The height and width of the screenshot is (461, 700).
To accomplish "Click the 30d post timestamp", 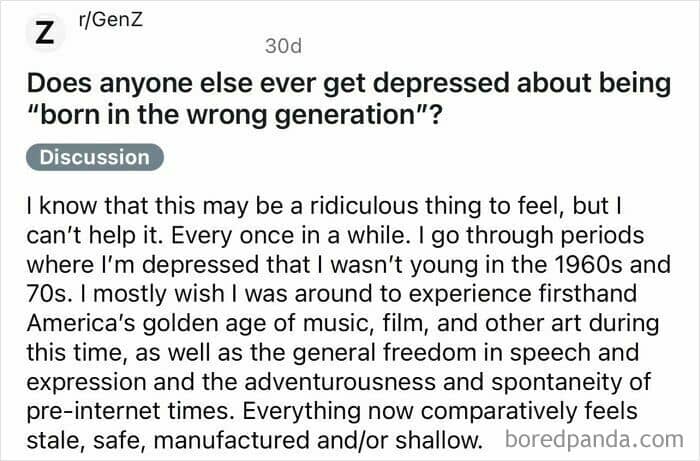I will [x=283, y=46].
